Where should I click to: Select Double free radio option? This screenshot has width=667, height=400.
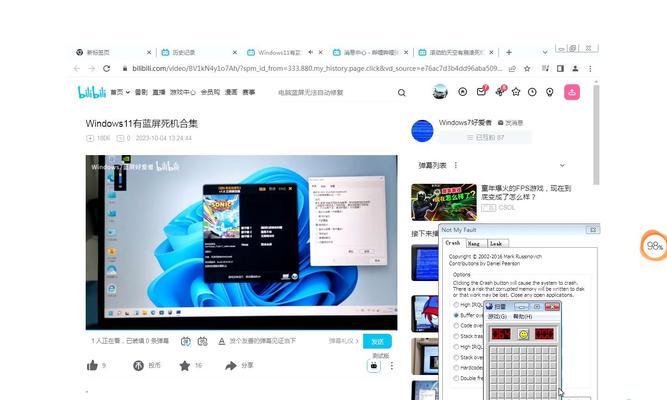[456, 378]
